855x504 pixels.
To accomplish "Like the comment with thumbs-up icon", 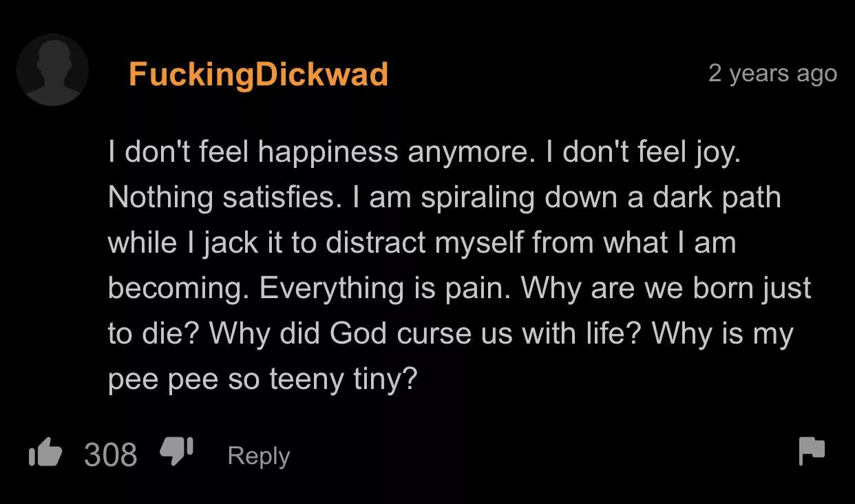I will tap(45, 454).
